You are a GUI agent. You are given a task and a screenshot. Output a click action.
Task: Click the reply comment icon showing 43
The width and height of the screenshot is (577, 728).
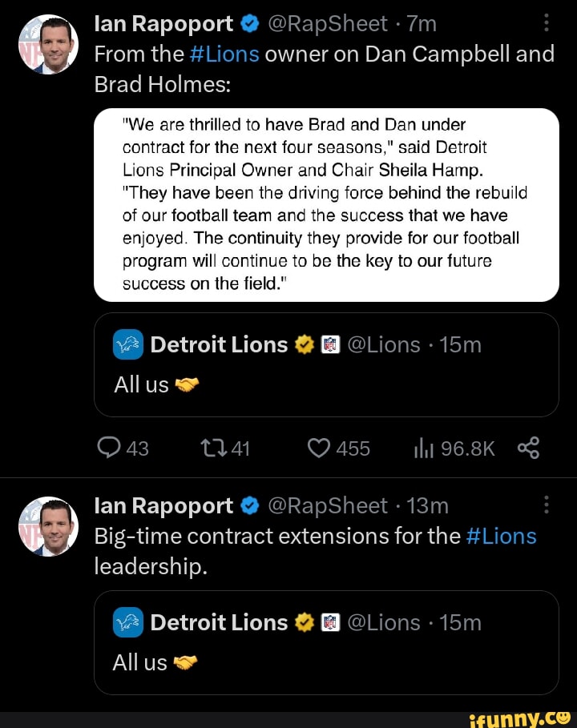click(x=107, y=448)
